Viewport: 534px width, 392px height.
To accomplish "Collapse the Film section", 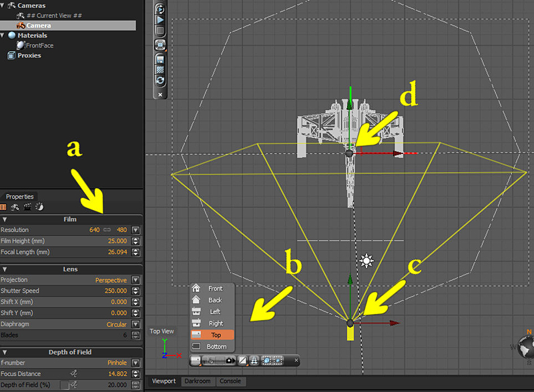I will (x=5, y=219).
